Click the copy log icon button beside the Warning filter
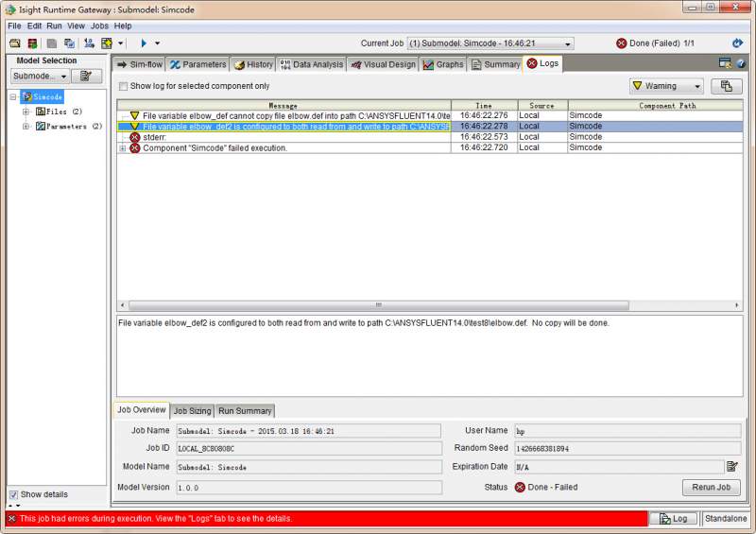 [x=727, y=86]
